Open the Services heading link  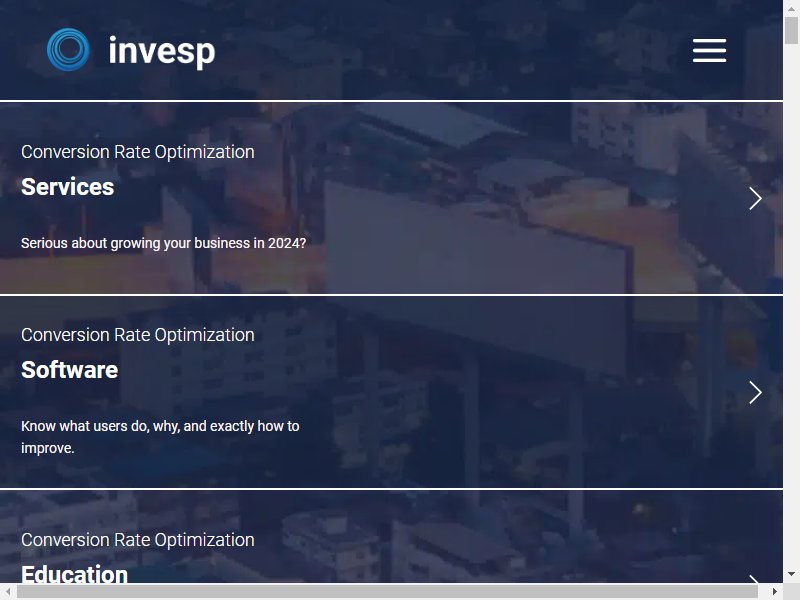click(x=67, y=187)
